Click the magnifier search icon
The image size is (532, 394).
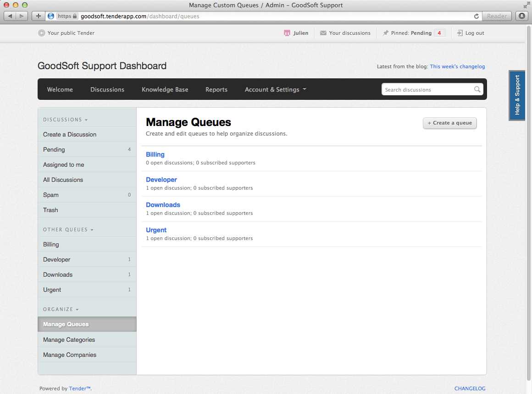[477, 89]
